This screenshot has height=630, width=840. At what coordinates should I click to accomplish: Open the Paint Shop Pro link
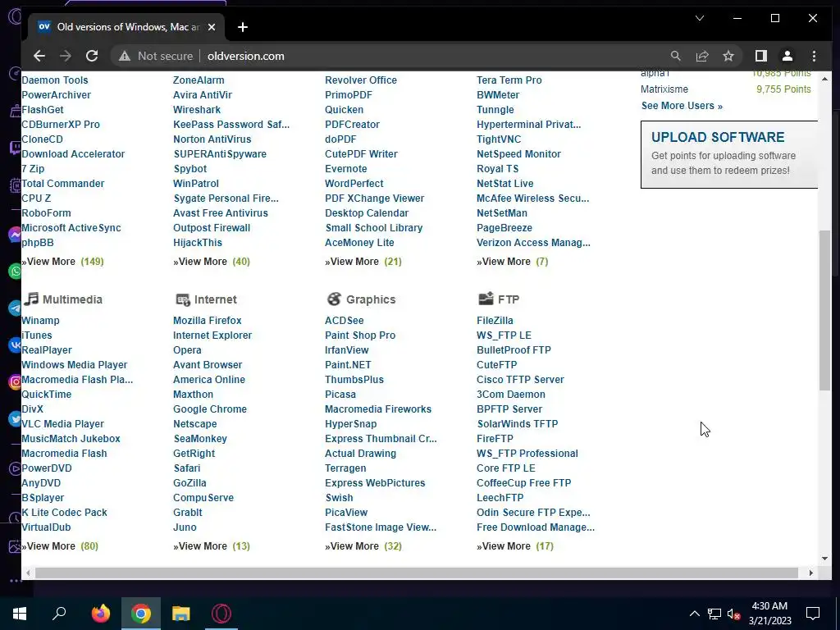(360, 336)
